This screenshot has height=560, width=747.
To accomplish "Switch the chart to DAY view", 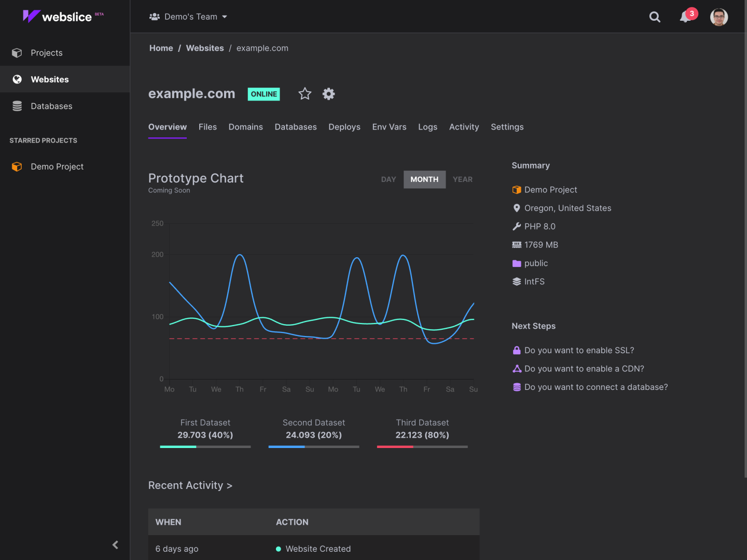I will pyautogui.click(x=388, y=179).
